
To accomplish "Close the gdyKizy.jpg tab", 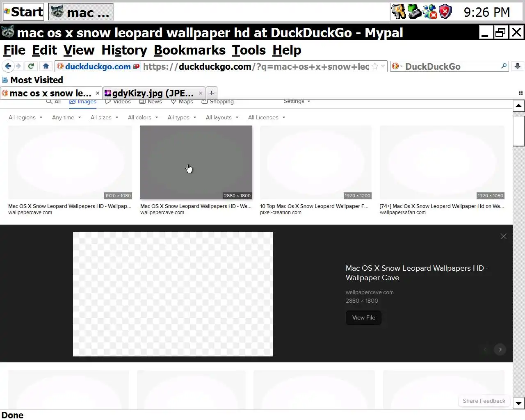I will coord(201,93).
